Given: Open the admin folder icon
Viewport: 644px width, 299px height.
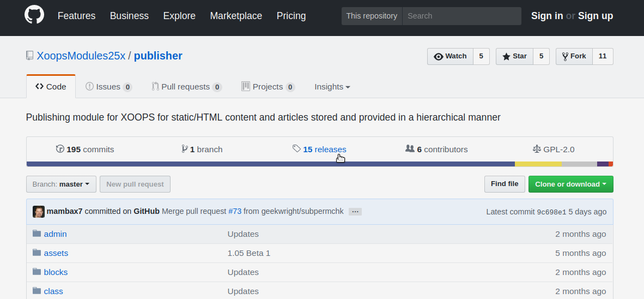Looking at the screenshot, I should (37, 234).
